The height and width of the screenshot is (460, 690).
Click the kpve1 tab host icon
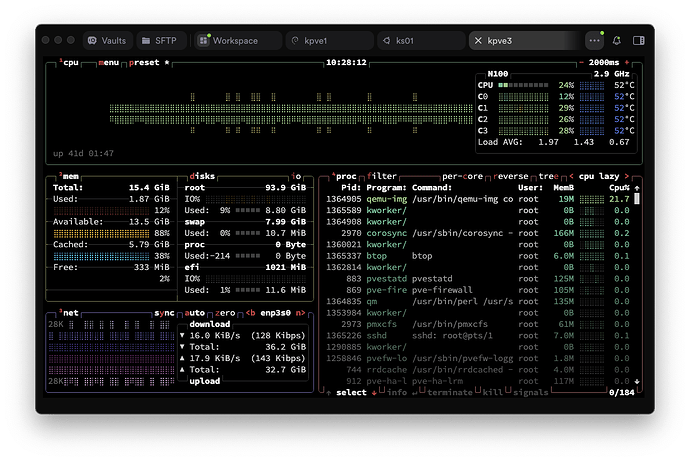point(295,40)
